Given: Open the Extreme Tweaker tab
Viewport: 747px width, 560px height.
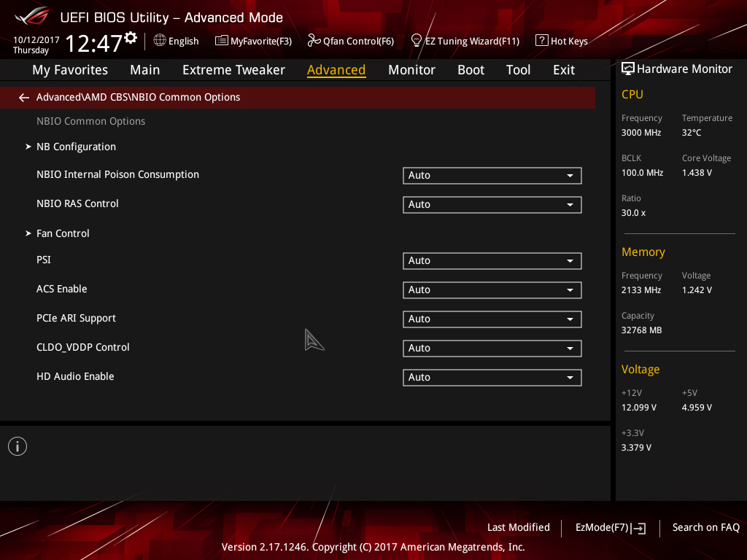Looking at the screenshot, I should pos(233,70).
